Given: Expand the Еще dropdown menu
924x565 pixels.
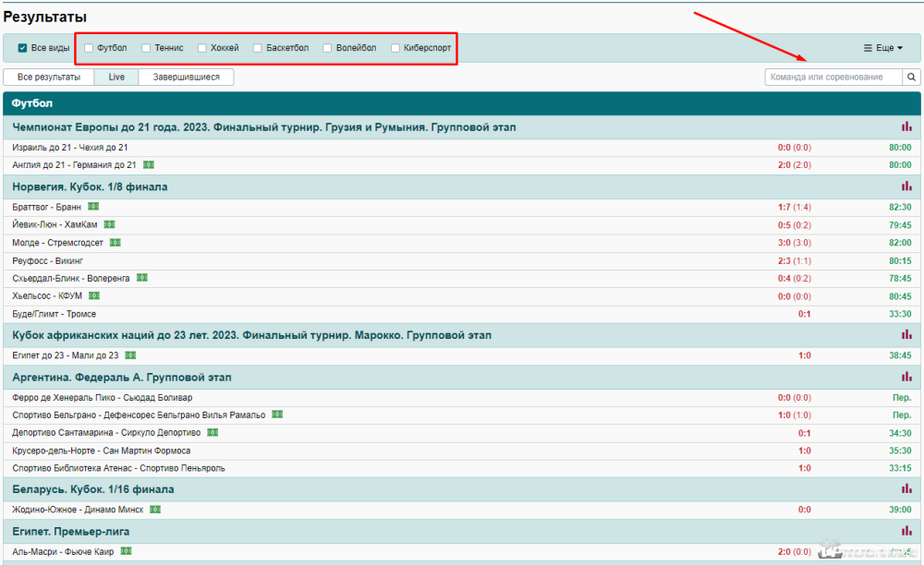Looking at the screenshot, I should click(x=882, y=48).
